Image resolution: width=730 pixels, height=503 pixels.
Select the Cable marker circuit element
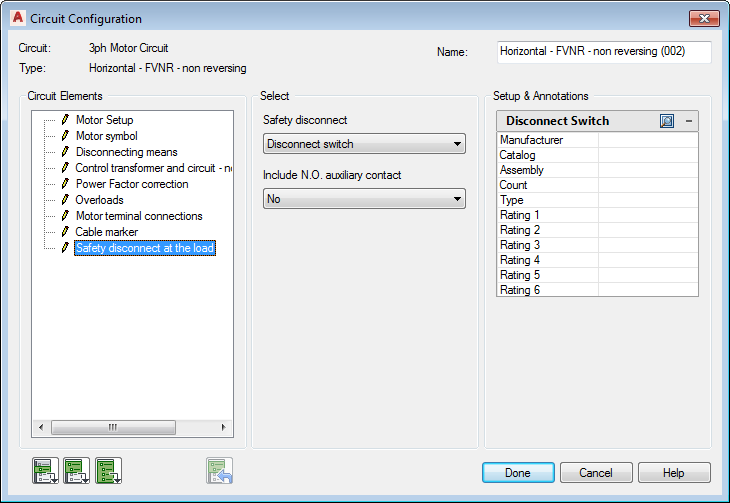tap(106, 232)
